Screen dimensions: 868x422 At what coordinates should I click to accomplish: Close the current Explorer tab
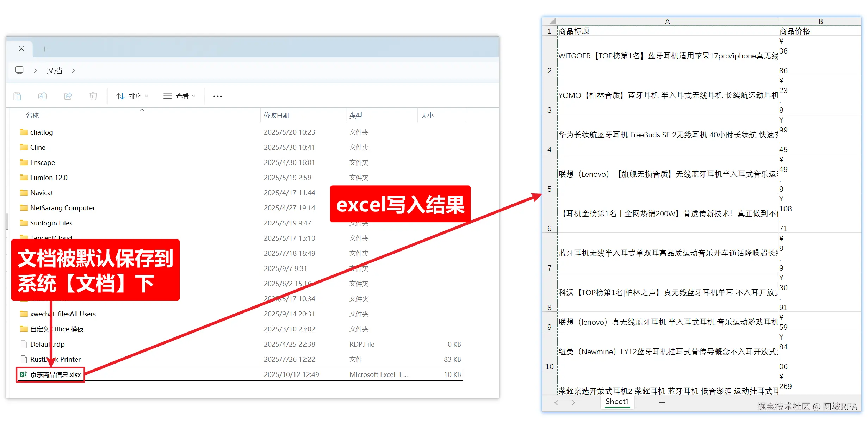(x=21, y=49)
